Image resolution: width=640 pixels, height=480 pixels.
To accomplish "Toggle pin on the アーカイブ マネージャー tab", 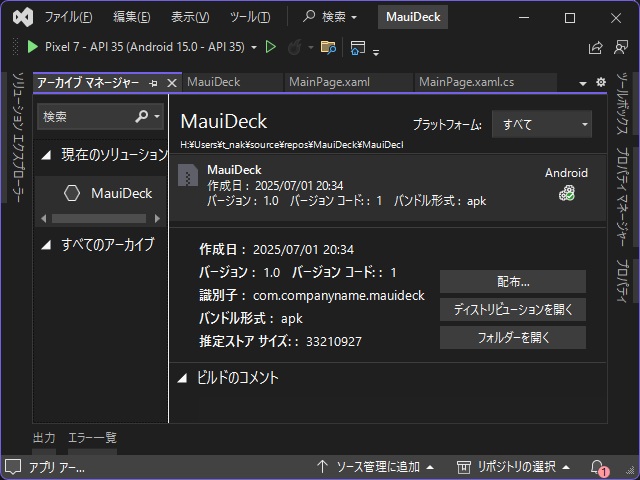I will point(153,83).
